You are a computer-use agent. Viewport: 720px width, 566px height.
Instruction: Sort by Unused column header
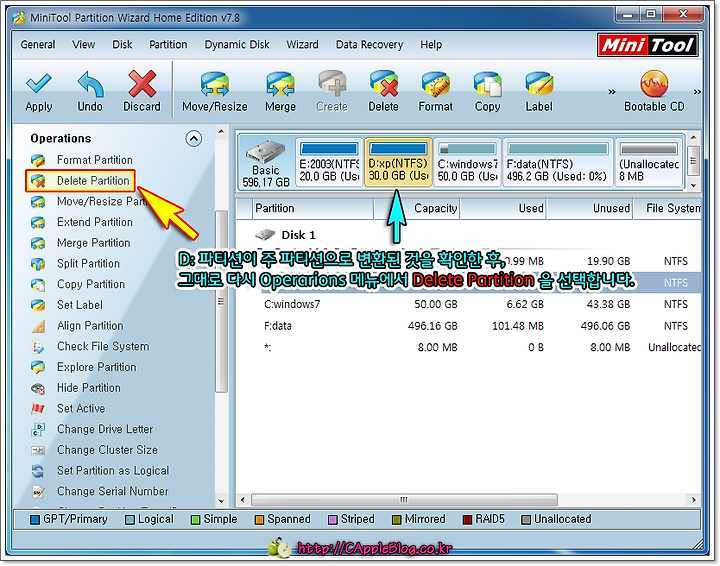590,208
